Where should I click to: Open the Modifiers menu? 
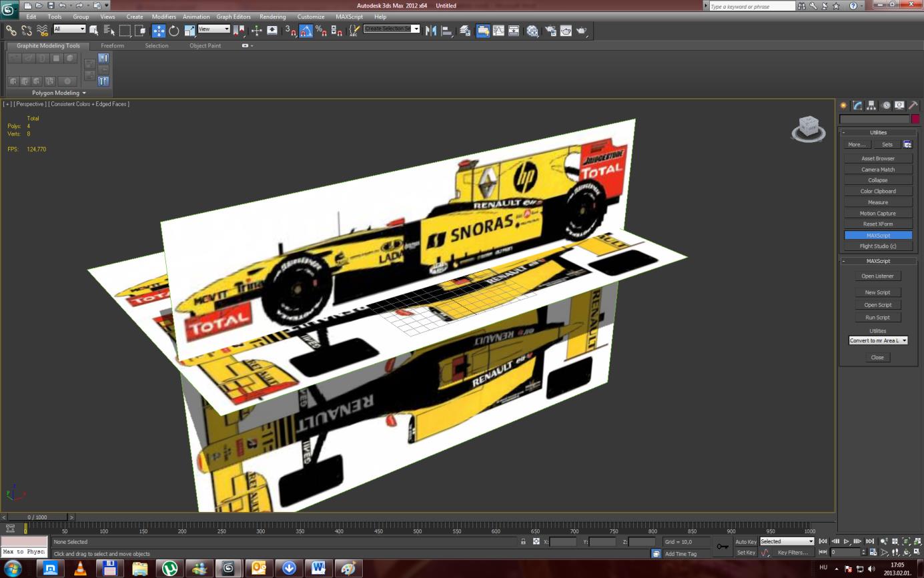[164, 17]
